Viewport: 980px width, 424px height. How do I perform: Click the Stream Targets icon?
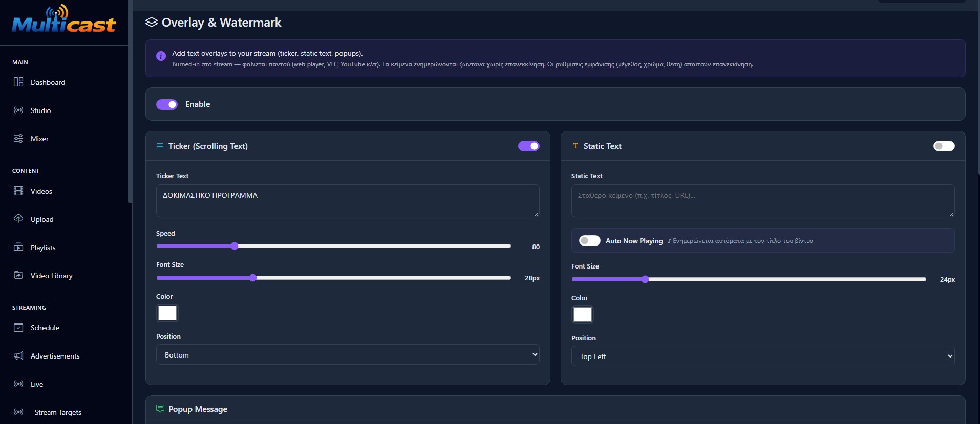[18, 412]
